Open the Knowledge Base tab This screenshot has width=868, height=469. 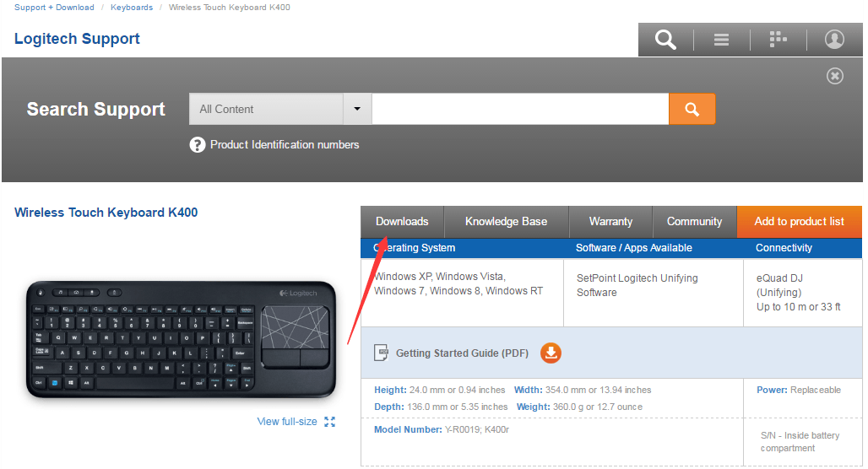point(506,222)
